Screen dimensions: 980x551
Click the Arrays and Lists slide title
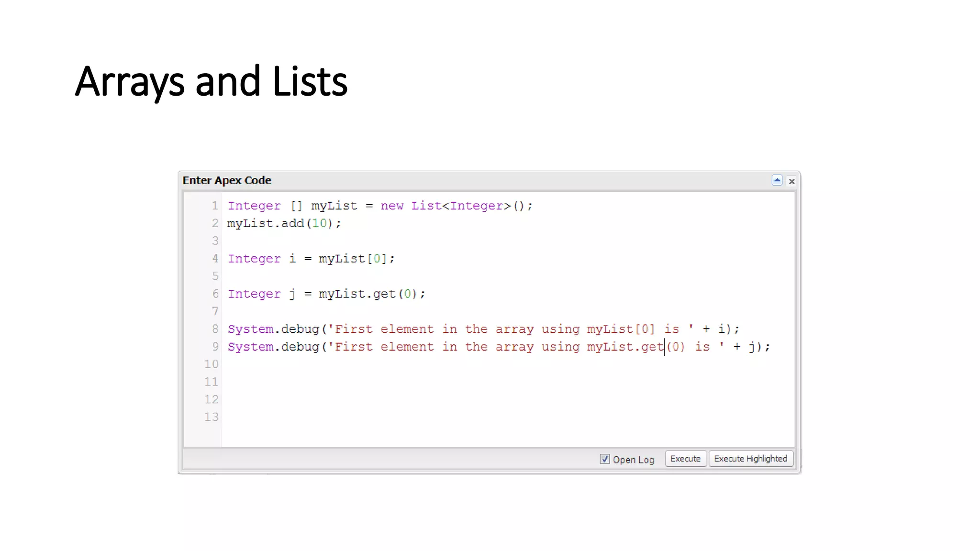coord(211,82)
